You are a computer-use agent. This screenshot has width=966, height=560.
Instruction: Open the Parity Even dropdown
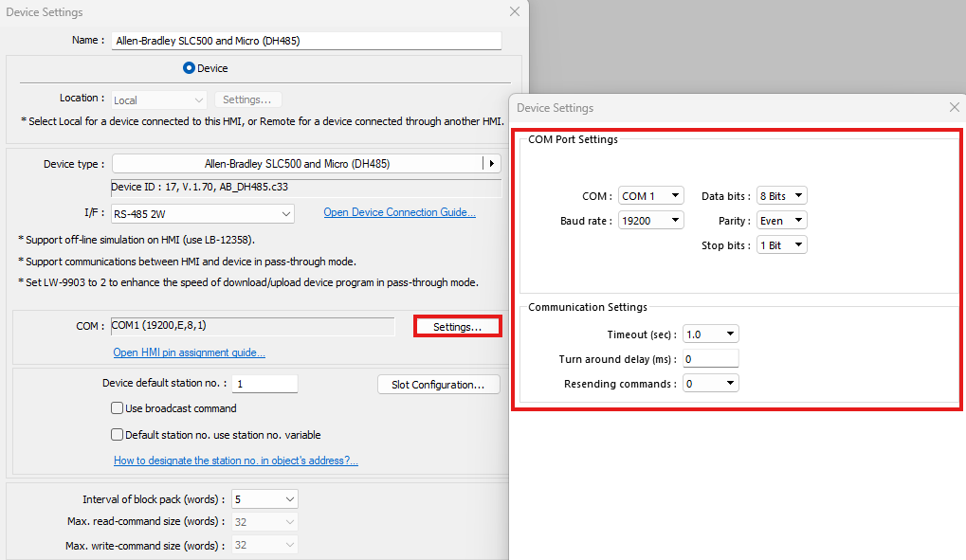[x=781, y=221]
